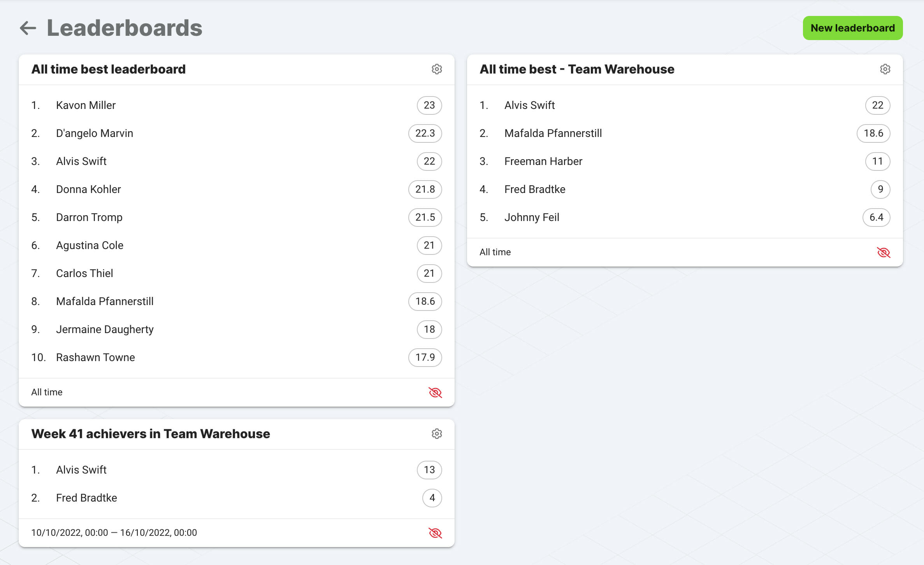Click Johnny Feil's 6.4 score badge

876,218
